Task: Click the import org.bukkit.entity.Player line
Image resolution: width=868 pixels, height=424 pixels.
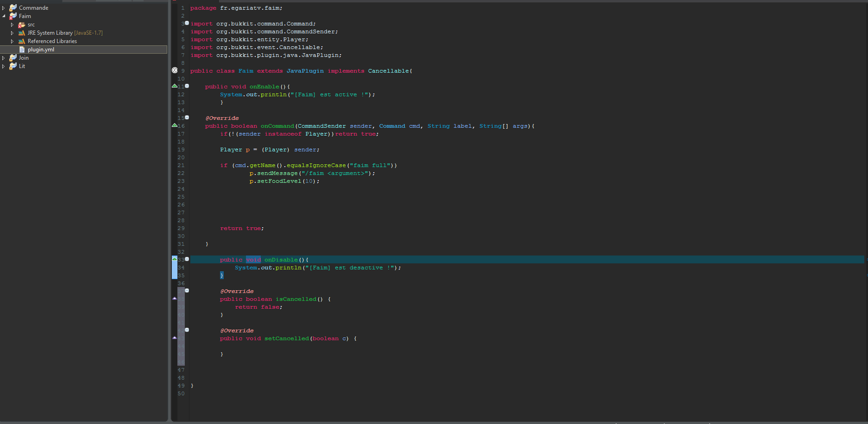Action: (x=249, y=39)
